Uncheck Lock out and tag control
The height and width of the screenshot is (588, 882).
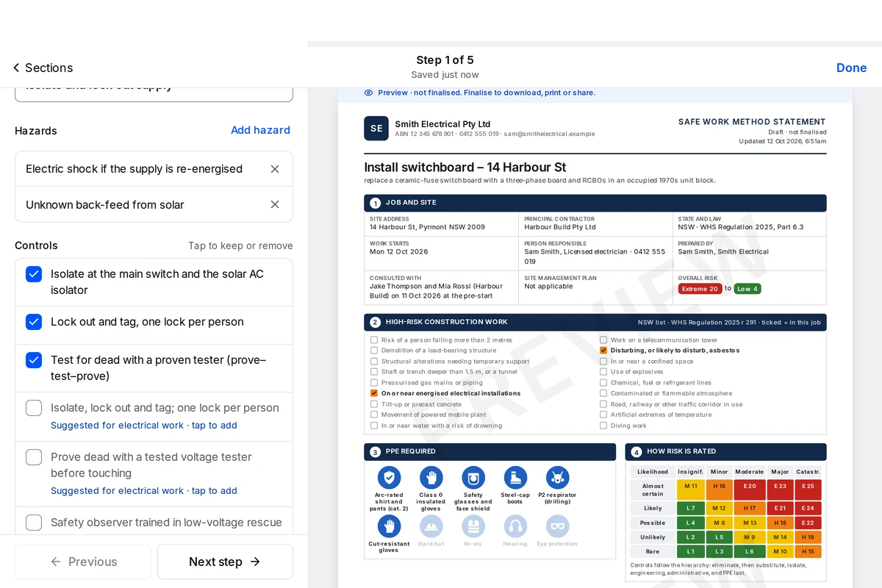click(34, 322)
